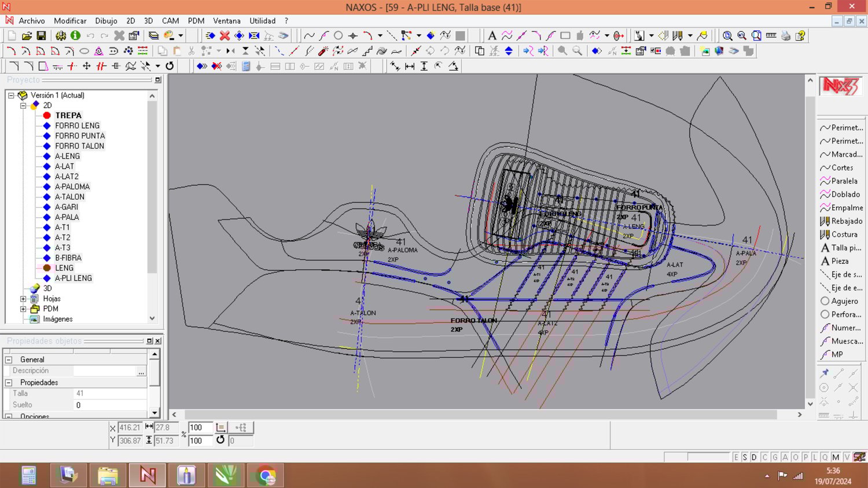Click the printer icon in toolbar
The height and width of the screenshot is (488, 868).
(x=785, y=36)
